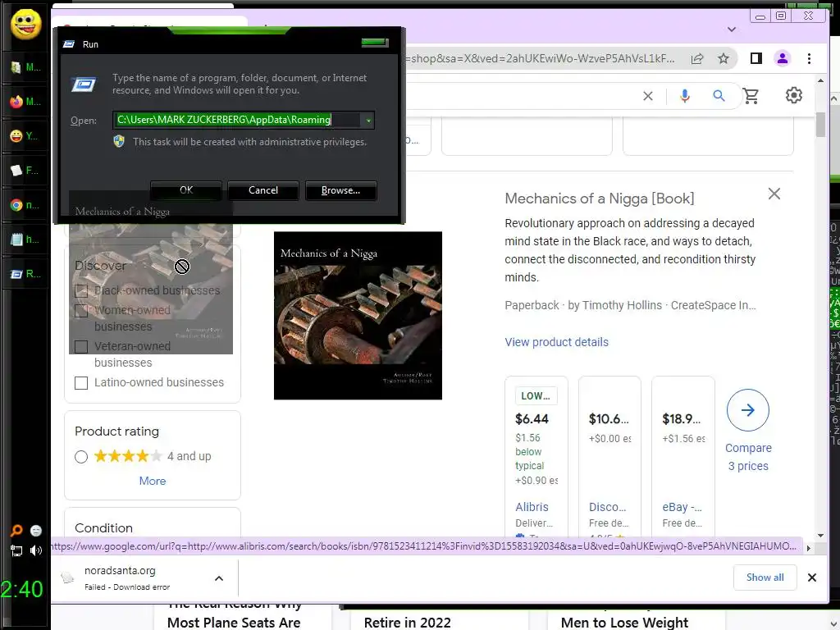Open Chrome side panel icon
The width and height of the screenshot is (840, 630).
pyautogui.click(x=756, y=58)
